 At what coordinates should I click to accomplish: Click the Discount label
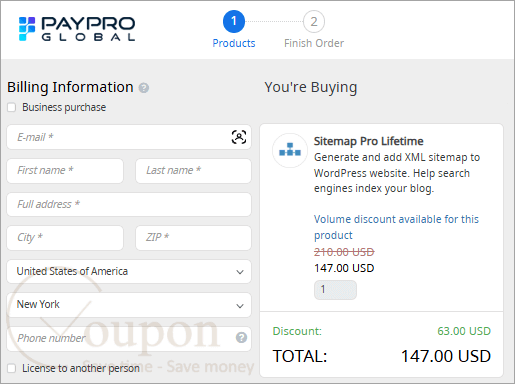tap(297, 331)
